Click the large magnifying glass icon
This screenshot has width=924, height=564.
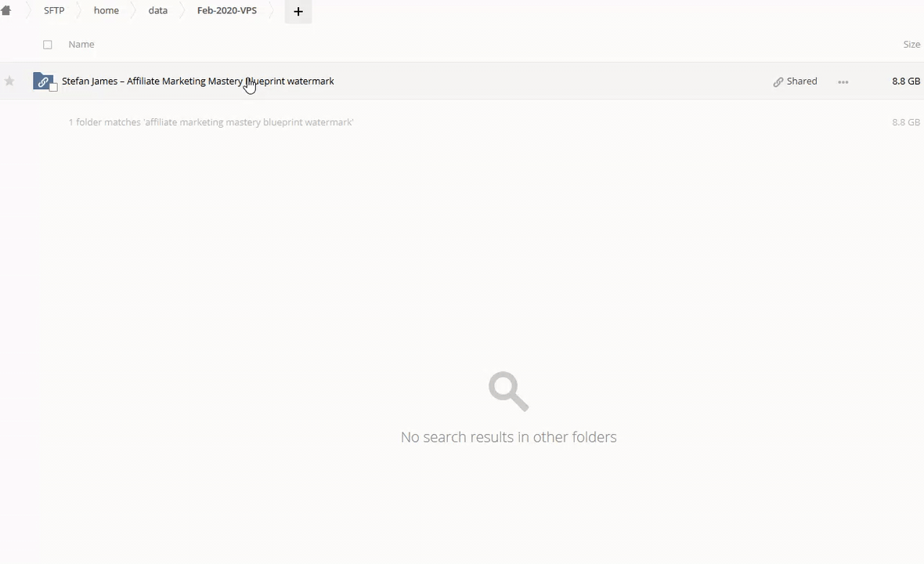pyautogui.click(x=508, y=391)
